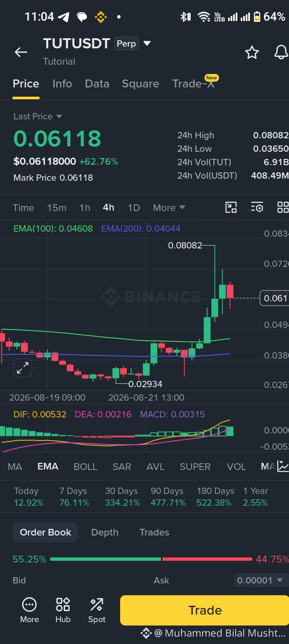Switch to Spot trading

[97, 610]
